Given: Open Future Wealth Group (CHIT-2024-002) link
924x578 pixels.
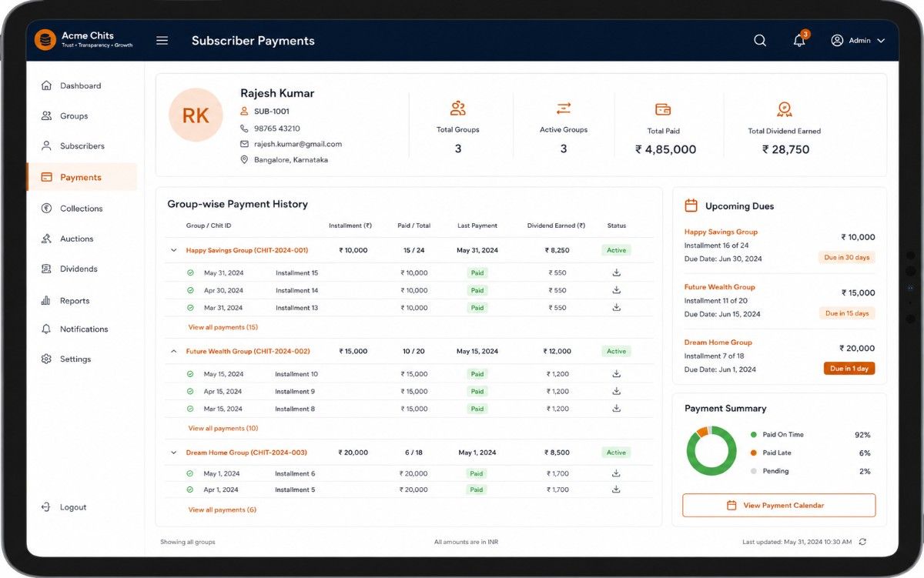Looking at the screenshot, I should point(248,351).
